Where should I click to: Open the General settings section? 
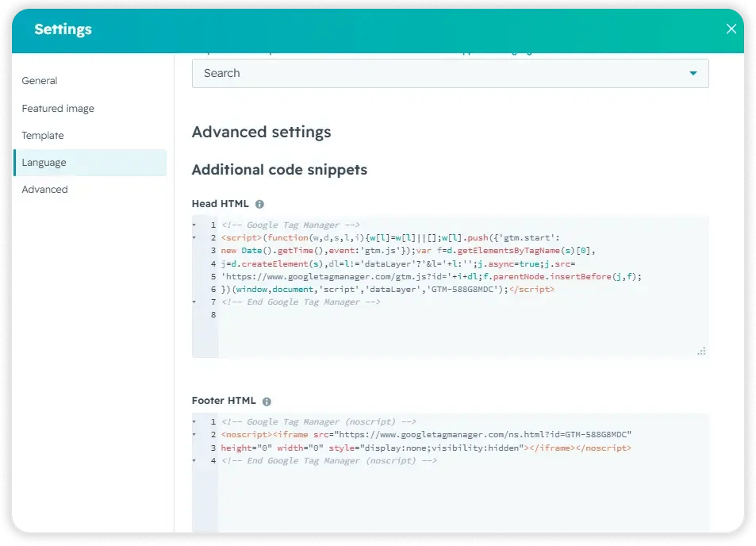pos(40,80)
